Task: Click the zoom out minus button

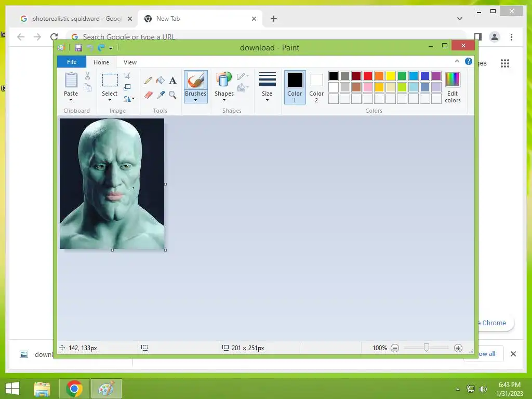Action: (x=395, y=348)
